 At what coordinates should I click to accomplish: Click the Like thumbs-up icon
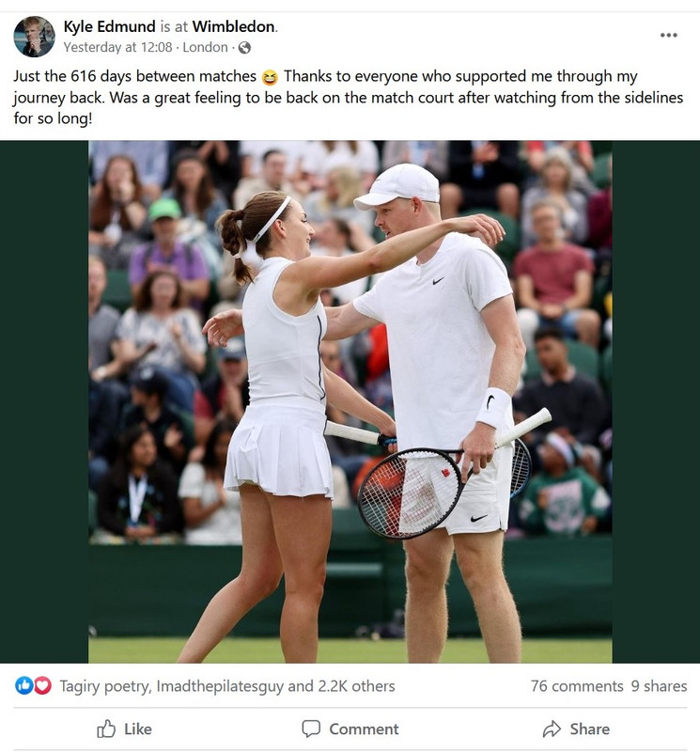106,728
